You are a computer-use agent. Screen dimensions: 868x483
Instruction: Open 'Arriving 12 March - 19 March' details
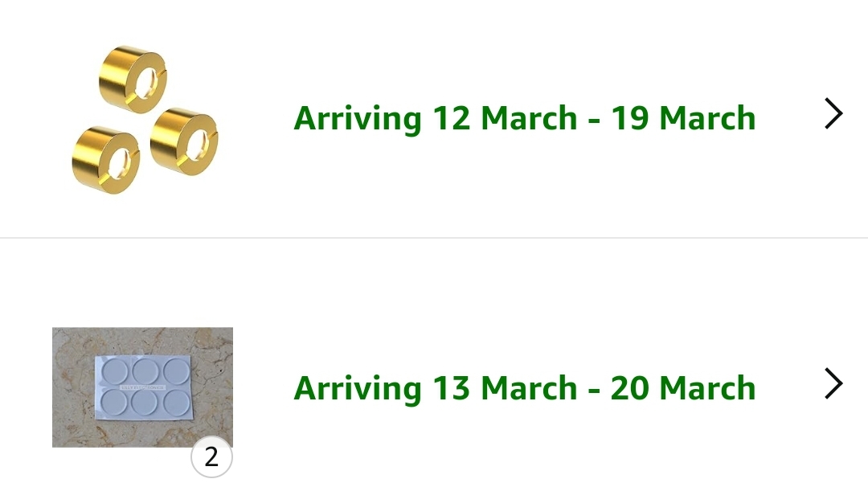pos(524,118)
